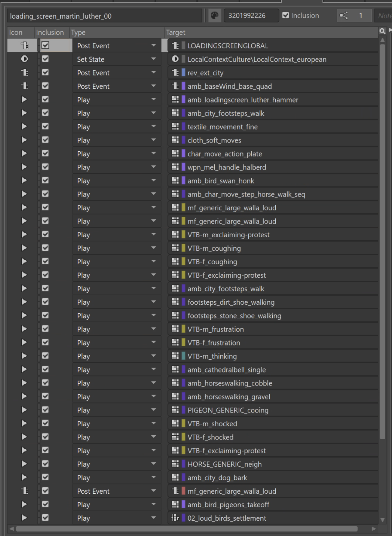Open the Set State type dropdown

pyautogui.click(x=153, y=59)
